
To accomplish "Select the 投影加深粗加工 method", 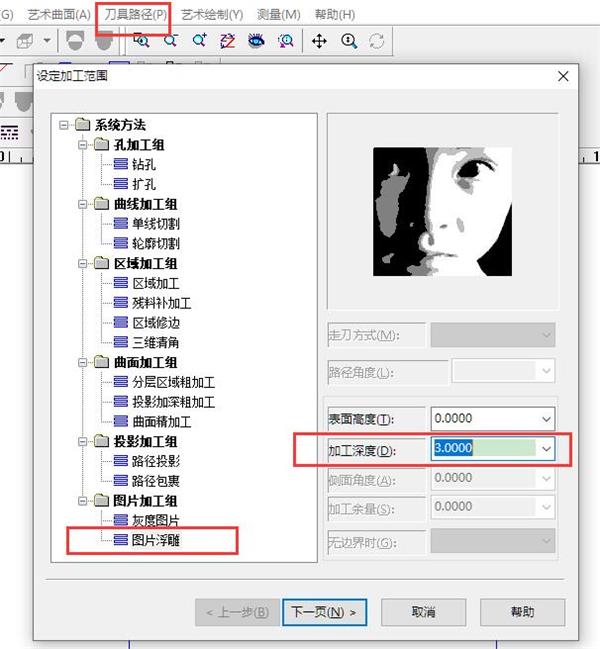I will click(x=174, y=402).
